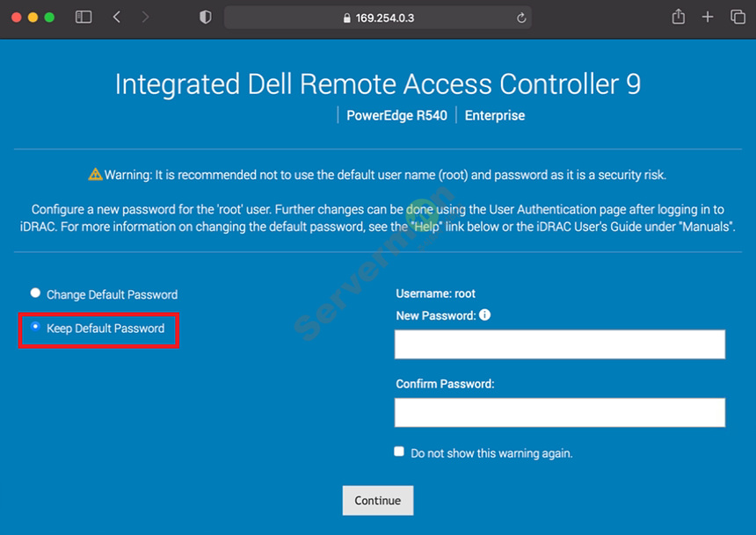Maximize the window with green button
Screen dimensions: 756x535
click(x=49, y=18)
